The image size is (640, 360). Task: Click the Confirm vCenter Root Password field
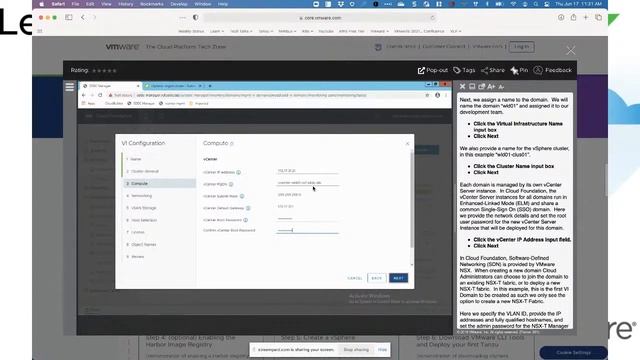(307, 231)
